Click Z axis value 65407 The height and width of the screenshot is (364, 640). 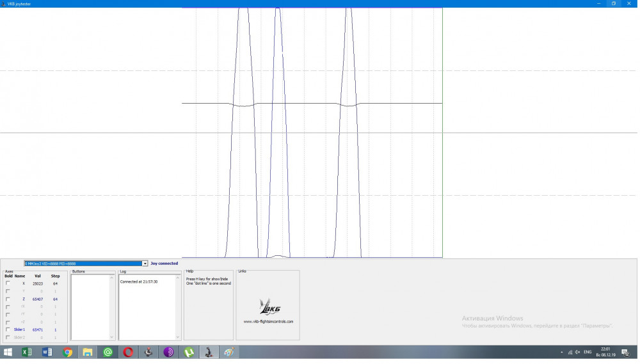(x=38, y=300)
